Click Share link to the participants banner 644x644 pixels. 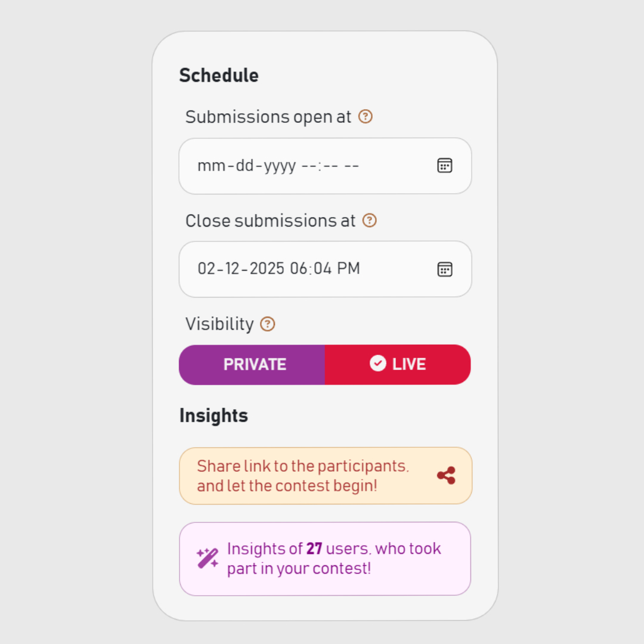pos(326,476)
